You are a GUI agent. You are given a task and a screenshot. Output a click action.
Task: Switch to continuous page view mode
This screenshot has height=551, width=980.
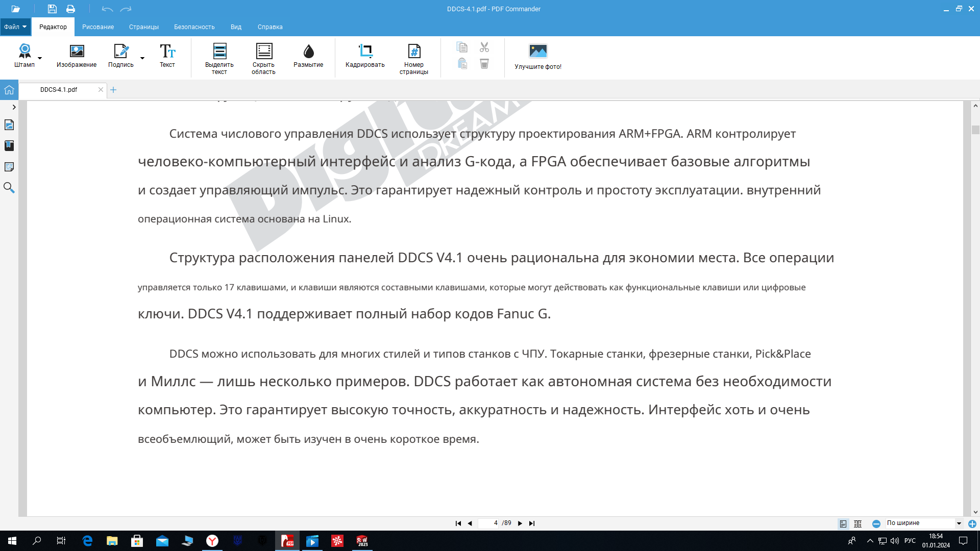pos(858,524)
